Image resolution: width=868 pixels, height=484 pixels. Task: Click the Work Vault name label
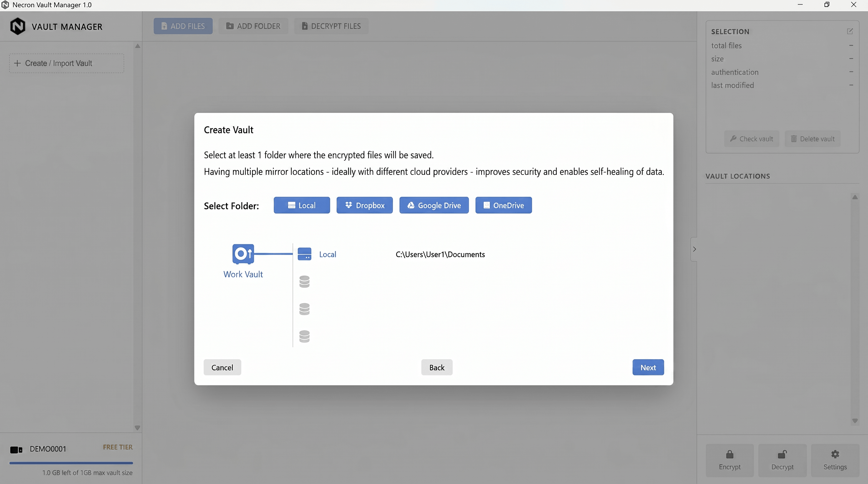click(x=243, y=274)
